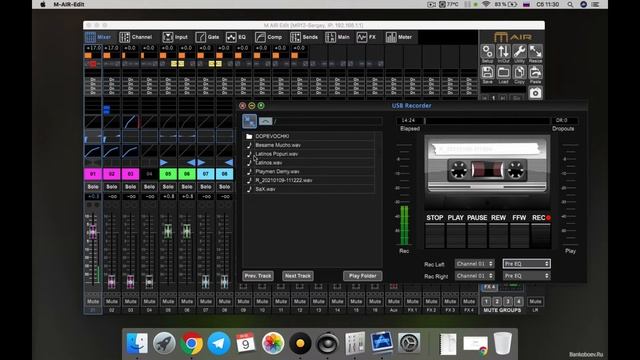The width and height of the screenshot is (640, 360).
Task: Toggle Solo on channel 05
Action: point(168,187)
